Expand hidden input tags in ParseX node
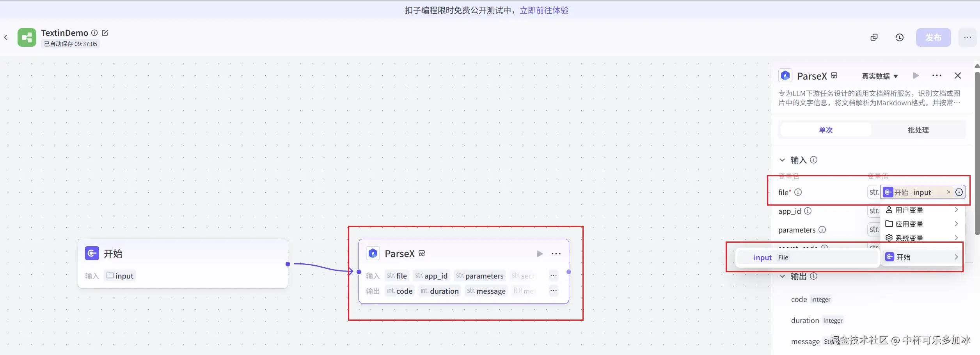 coord(554,275)
